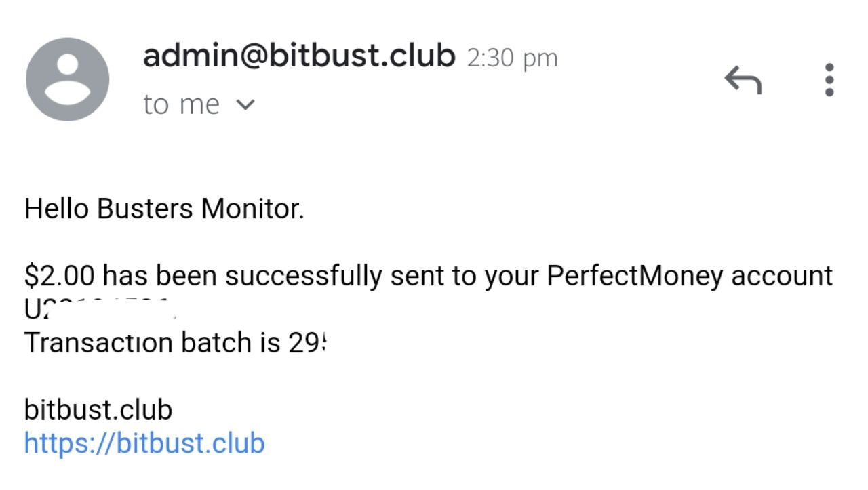Click the sender's avatar icon
The height and width of the screenshot is (490, 868).
coord(67,79)
